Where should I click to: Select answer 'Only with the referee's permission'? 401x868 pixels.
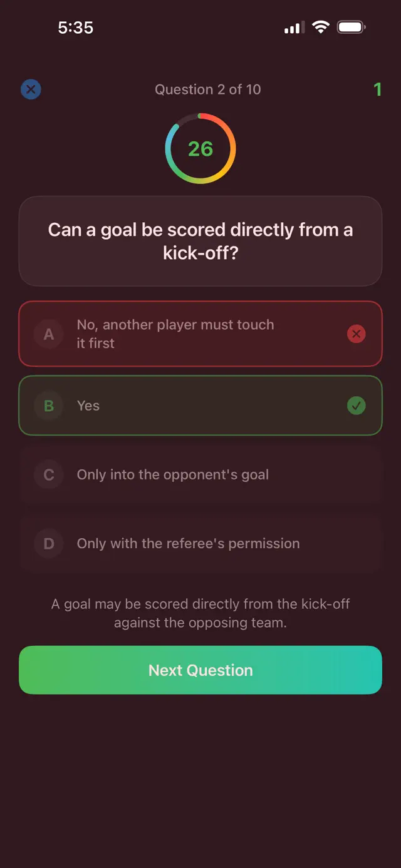pos(200,543)
